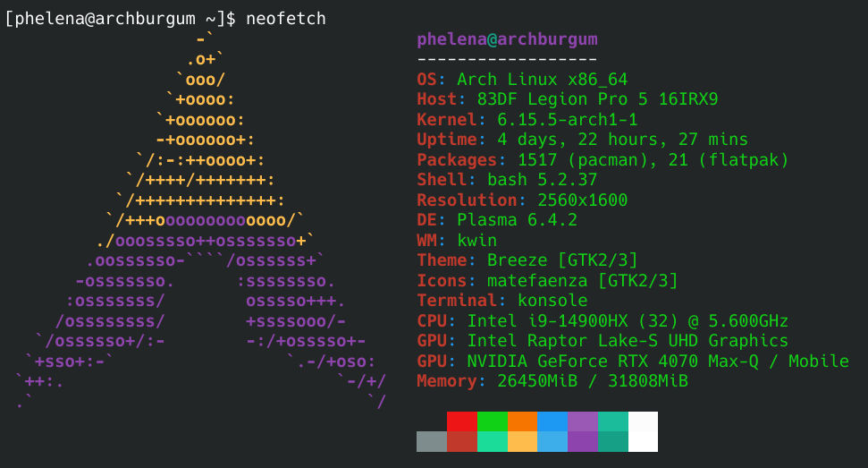Image resolution: width=868 pixels, height=468 pixels.
Task: Select the dark red bottom-row swatch
Action: pos(461,441)
